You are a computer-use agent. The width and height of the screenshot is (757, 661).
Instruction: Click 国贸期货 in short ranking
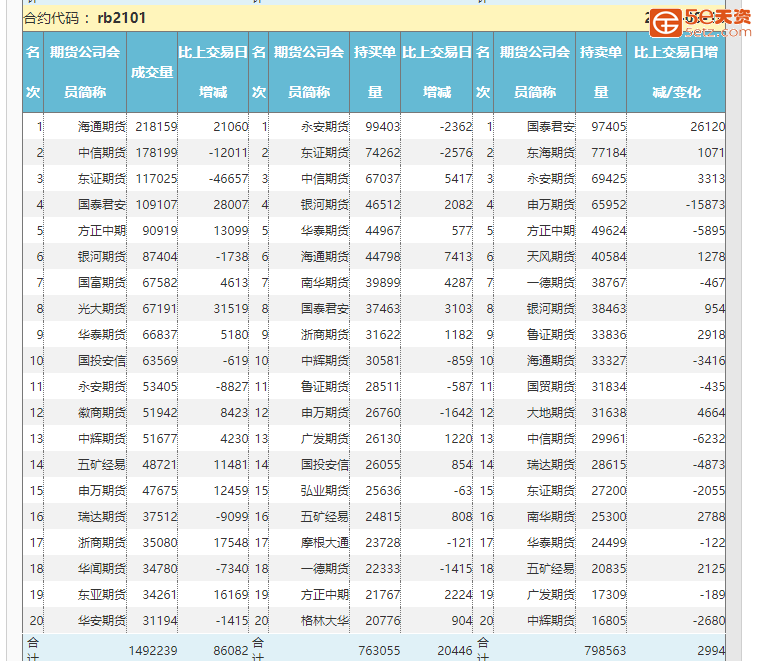[x=551, y=387]
